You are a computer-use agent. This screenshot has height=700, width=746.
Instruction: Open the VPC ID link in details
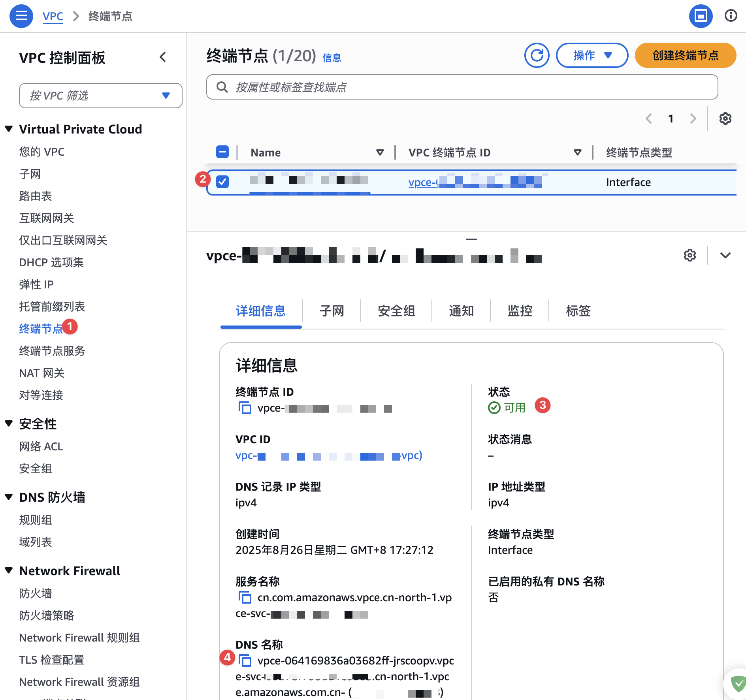[x=329, y=455]
